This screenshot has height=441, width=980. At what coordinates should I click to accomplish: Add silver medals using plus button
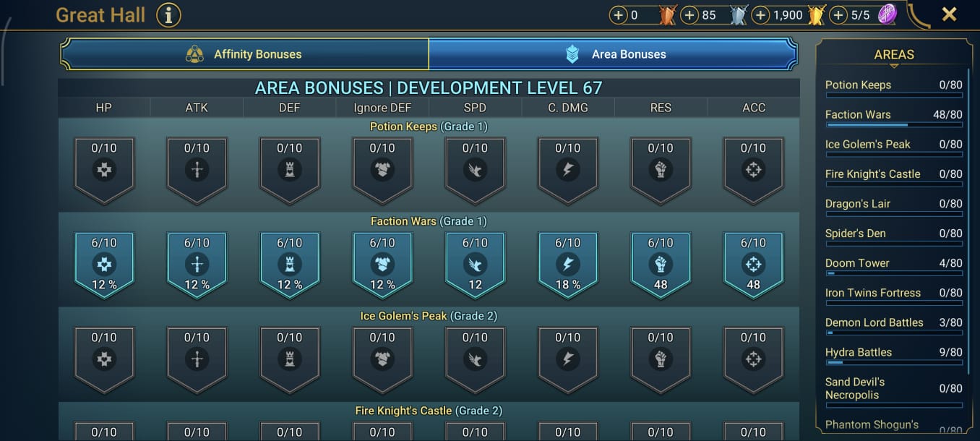689,14
